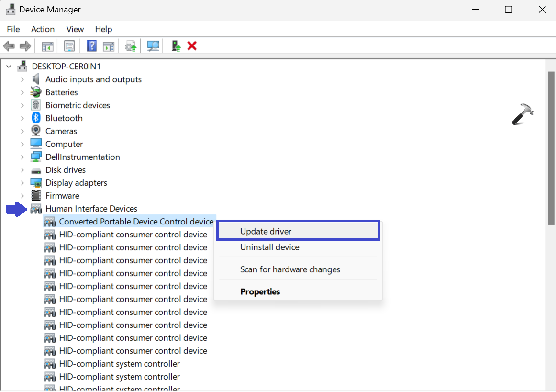Image resolution: width=556 pixels, height=392 pixels.
Task: Open Properties from the context menu
Action: click(260, 292)
